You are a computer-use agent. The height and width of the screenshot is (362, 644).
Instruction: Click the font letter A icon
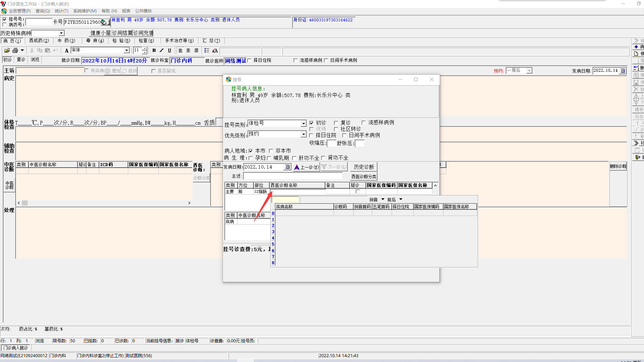[x=67, y=50]
